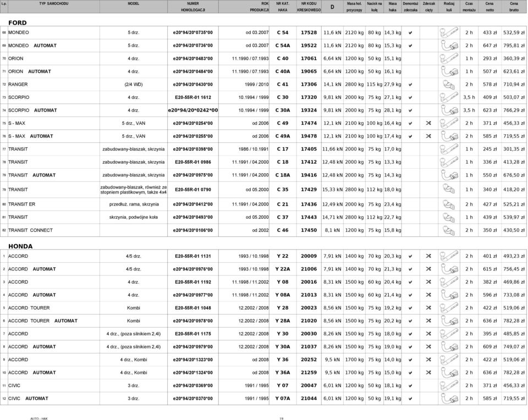The width and height of the screenshot is (528, 420).
Task: Click gross price 430,50 zł
Action: pos(514,230)
